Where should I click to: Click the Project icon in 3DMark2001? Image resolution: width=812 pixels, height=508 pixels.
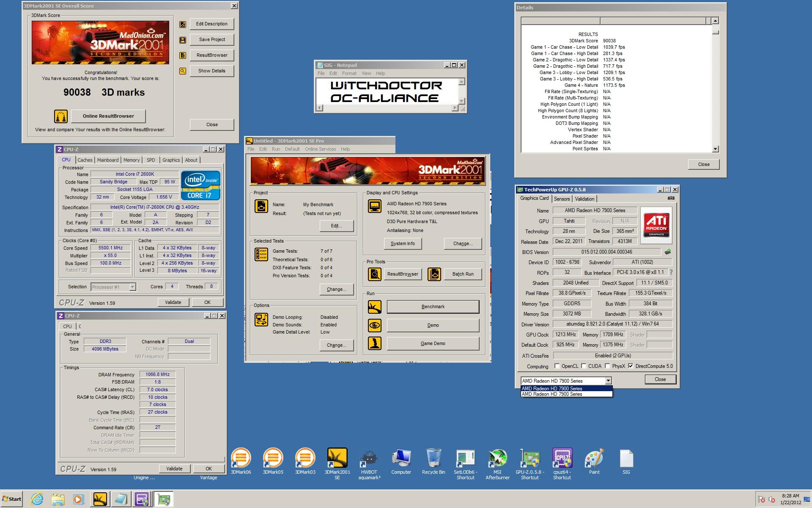point(261,206)
